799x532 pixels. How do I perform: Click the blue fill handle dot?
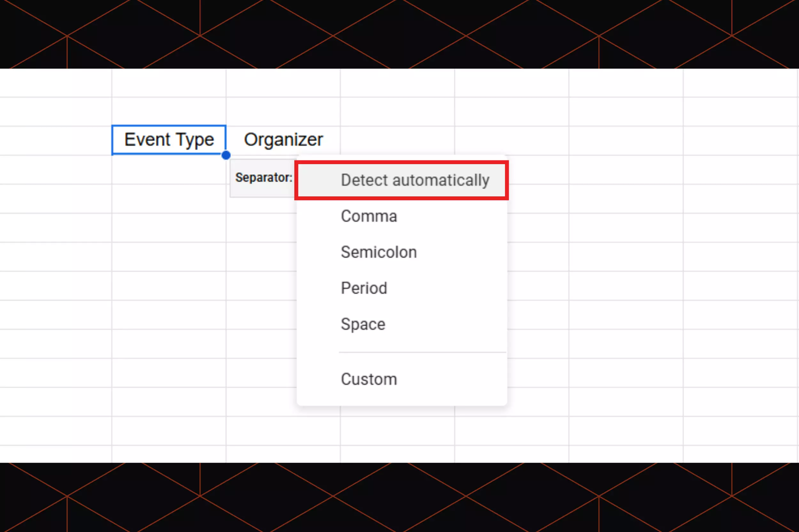226,156
